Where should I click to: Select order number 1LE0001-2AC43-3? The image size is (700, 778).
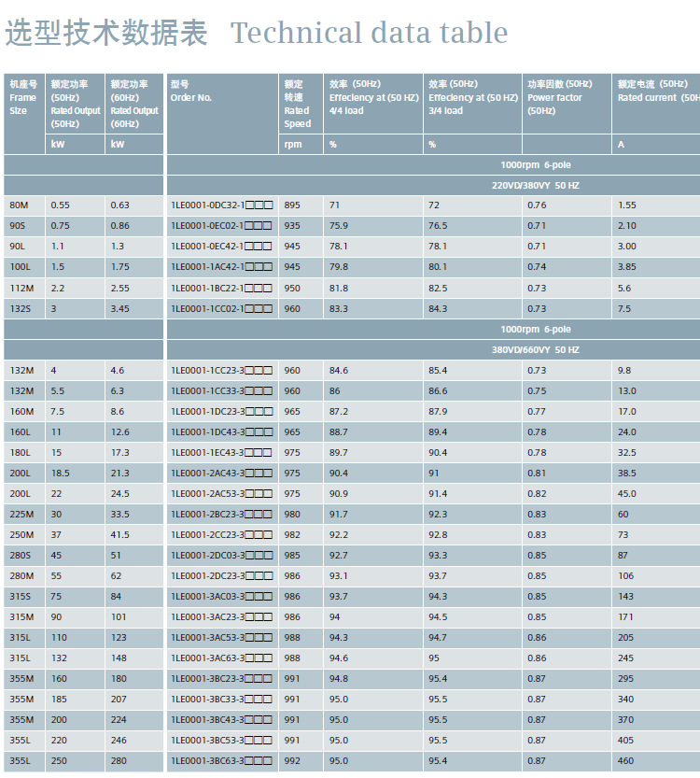click(222, 473)
